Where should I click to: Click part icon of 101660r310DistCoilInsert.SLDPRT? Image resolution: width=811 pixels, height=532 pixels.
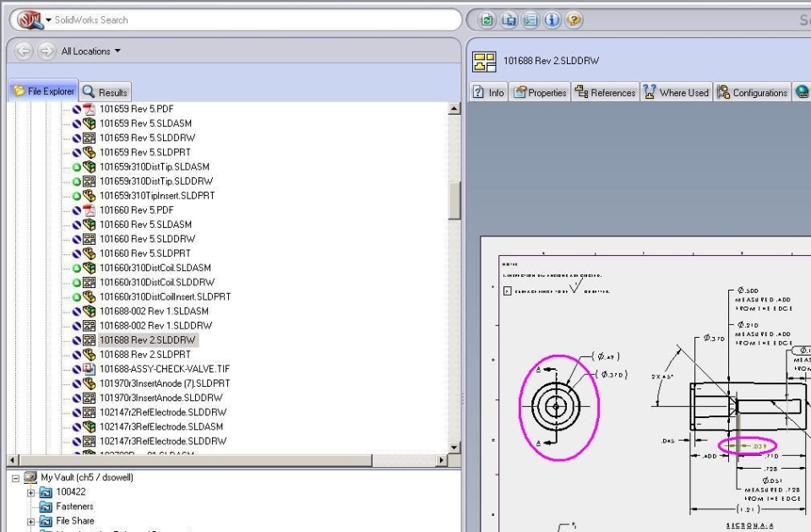[90, 297]
